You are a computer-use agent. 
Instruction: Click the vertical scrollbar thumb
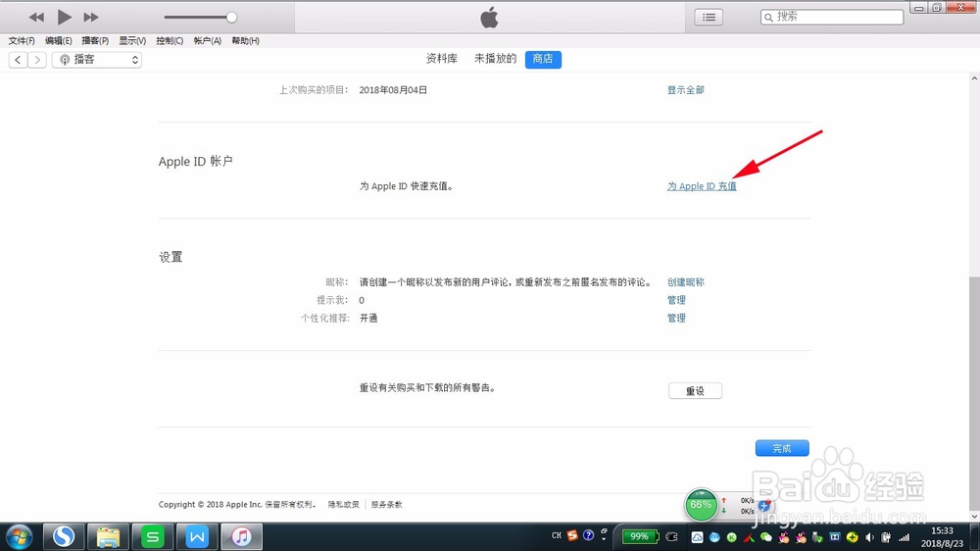(974, 392)
